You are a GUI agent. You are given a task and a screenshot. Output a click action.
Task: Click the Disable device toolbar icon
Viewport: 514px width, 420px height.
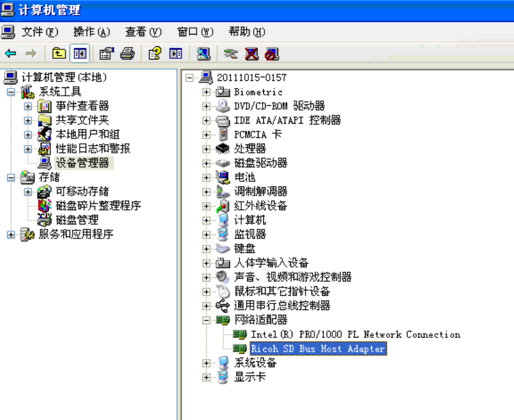272,53
